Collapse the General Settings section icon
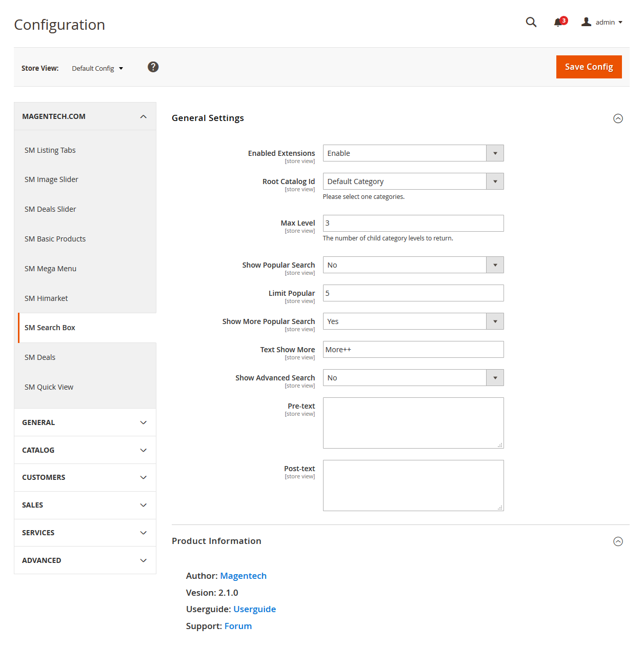The height and width of the screenshot is (667, 644). click(x=618, y=118)
